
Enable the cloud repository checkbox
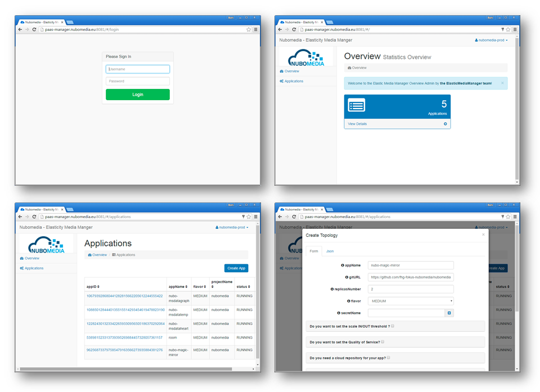389,358
